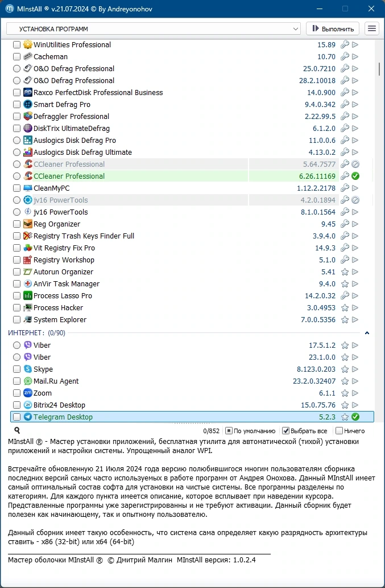Tick the WinUtilities Professional checkbox

click(x=17, y=44)
